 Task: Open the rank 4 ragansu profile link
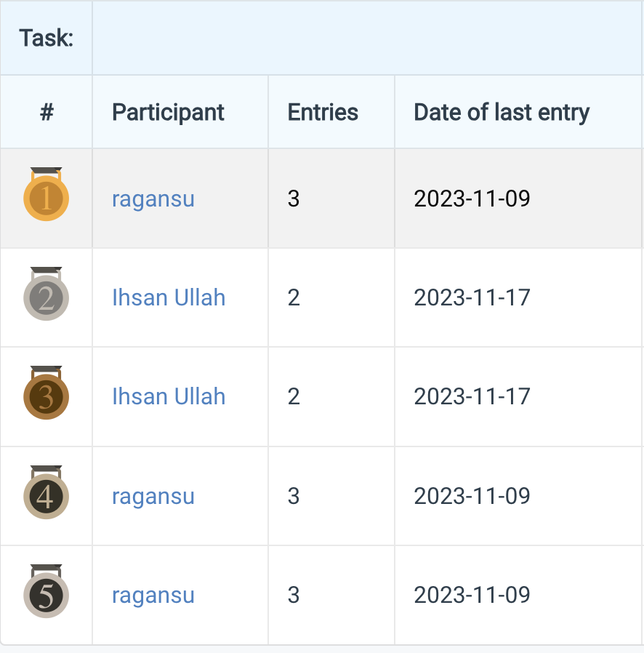153,496
